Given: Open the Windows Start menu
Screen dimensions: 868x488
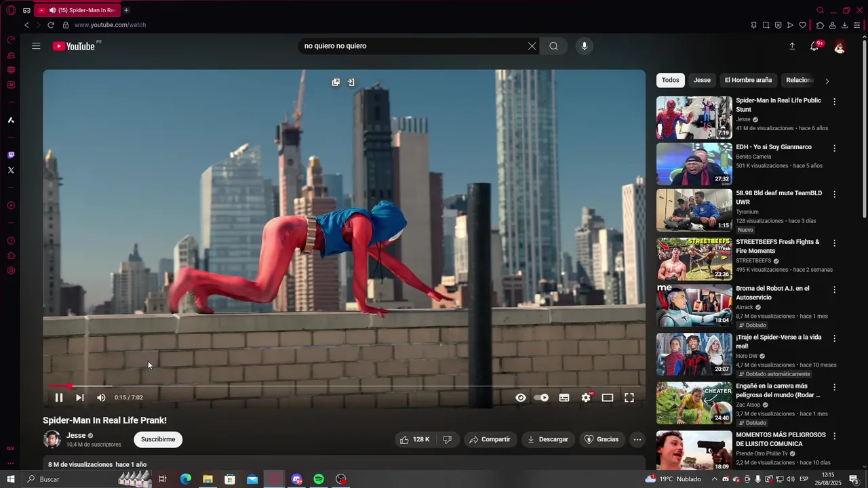Looking at the screenshot, I should coord(11,479).
